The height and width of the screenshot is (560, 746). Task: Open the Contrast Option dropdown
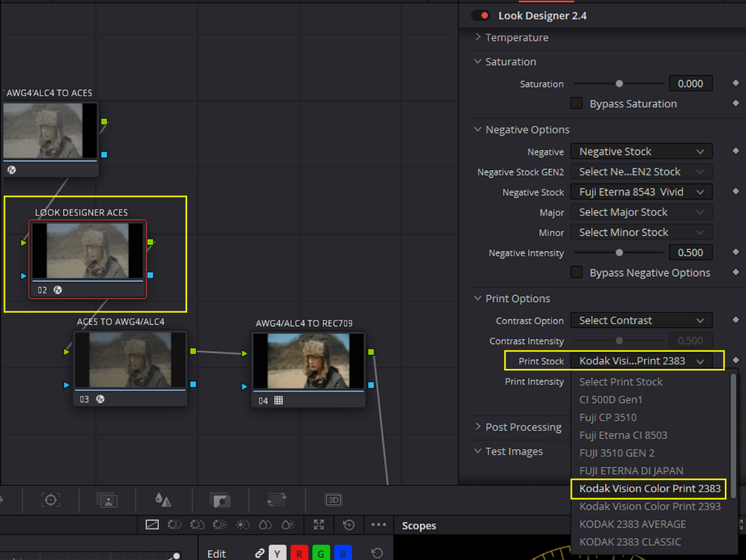coord(642,321)
